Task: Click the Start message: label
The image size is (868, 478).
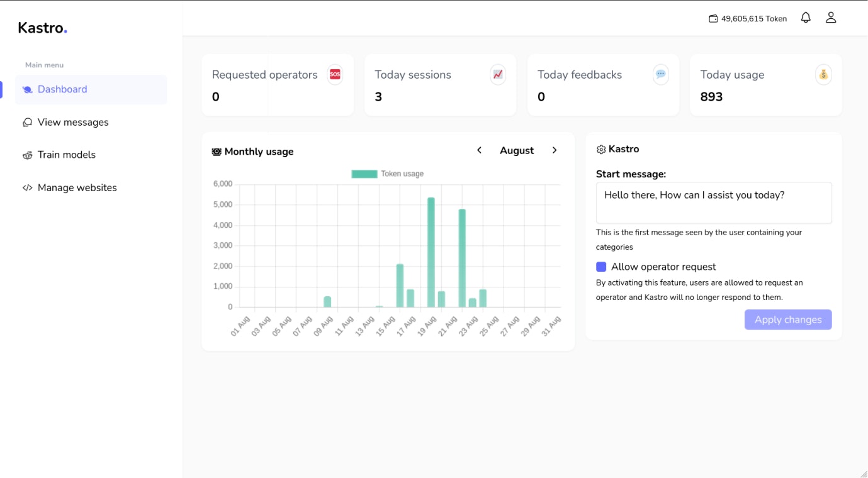Action: [631, 174]
